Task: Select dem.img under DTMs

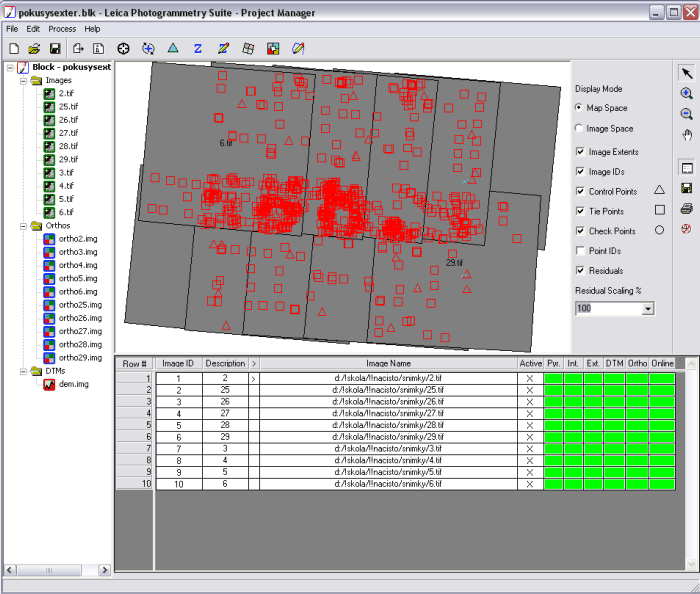Action: (x=74, y=384)
